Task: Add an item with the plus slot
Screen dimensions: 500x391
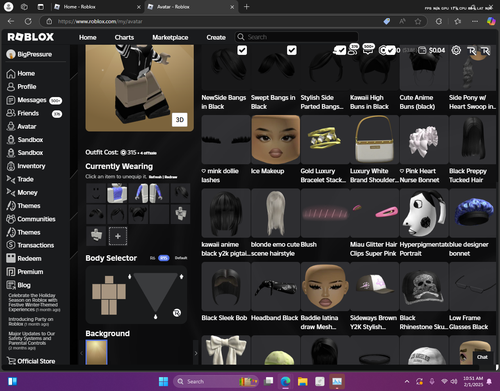Action: [118, 236]
